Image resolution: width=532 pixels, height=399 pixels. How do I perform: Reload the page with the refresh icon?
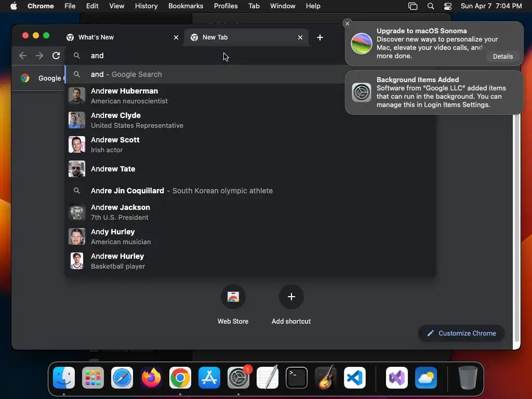(56, 56)
